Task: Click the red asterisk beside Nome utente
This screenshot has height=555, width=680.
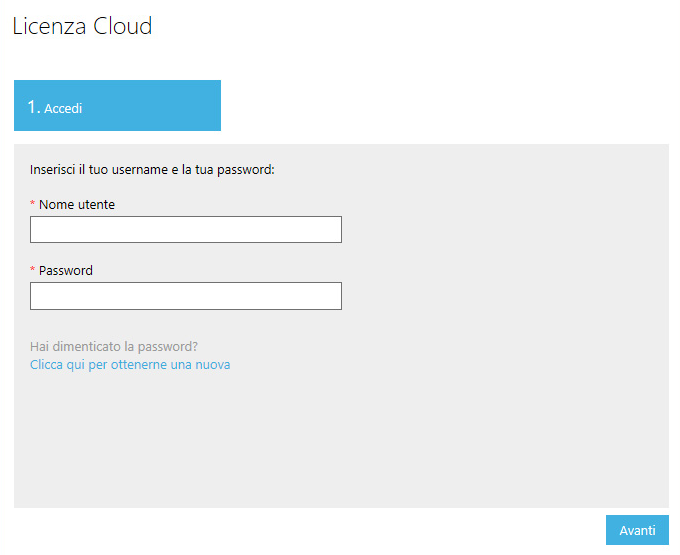Action: [33, 203]
